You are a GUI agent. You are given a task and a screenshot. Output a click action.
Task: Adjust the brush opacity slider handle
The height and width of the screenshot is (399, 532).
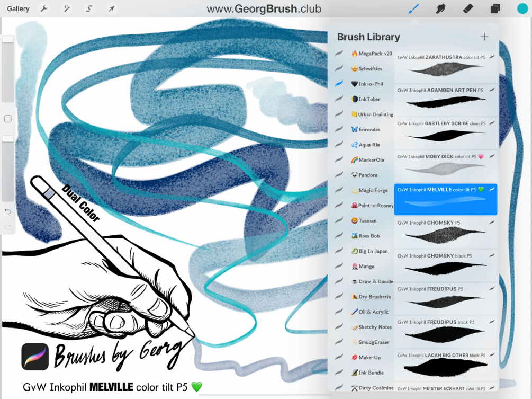[x=8, y=138]
